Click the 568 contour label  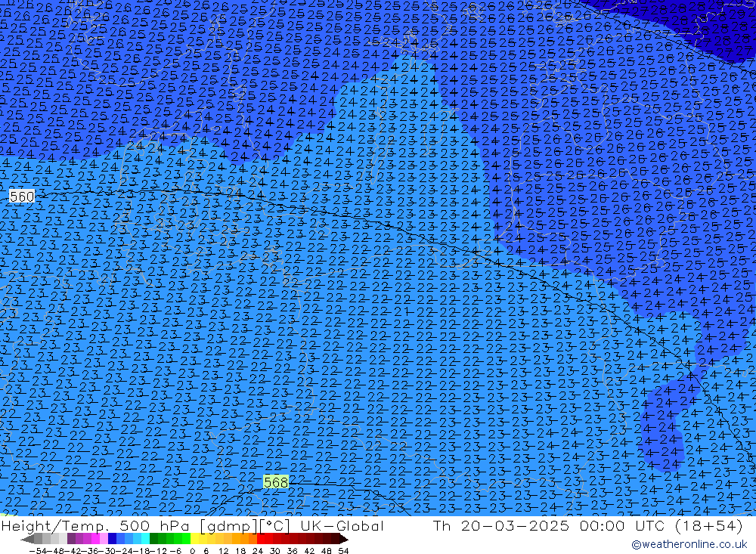pyautogui.click(x=276, y=482)
